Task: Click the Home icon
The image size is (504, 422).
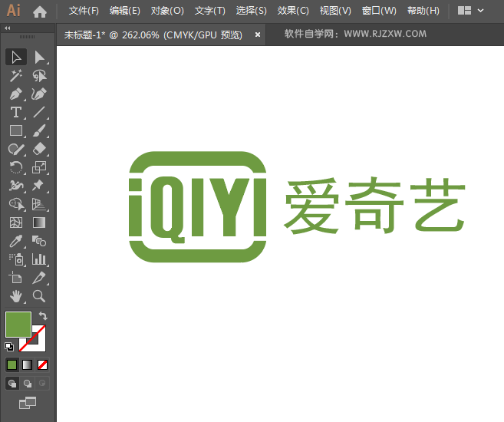Action: [x=40, y=12]
